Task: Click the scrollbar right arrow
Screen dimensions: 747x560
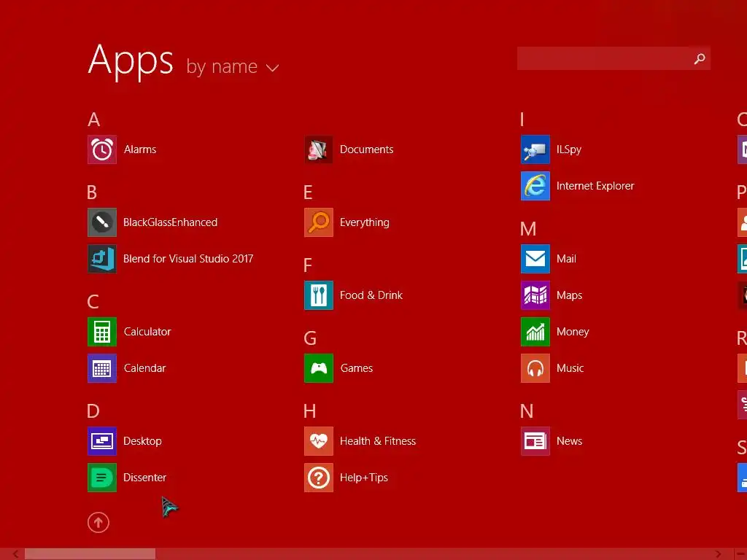Action: point(718,554)
